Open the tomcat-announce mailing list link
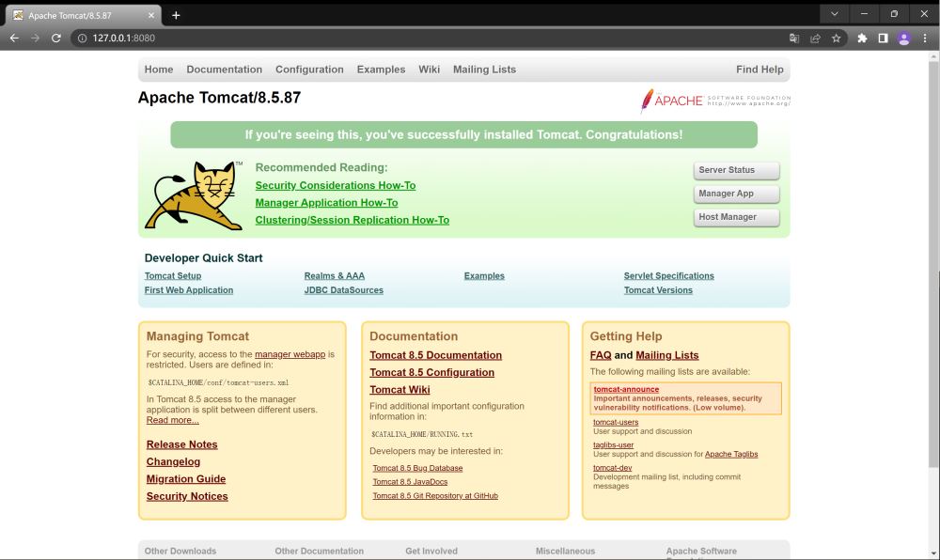 [626, 389]
